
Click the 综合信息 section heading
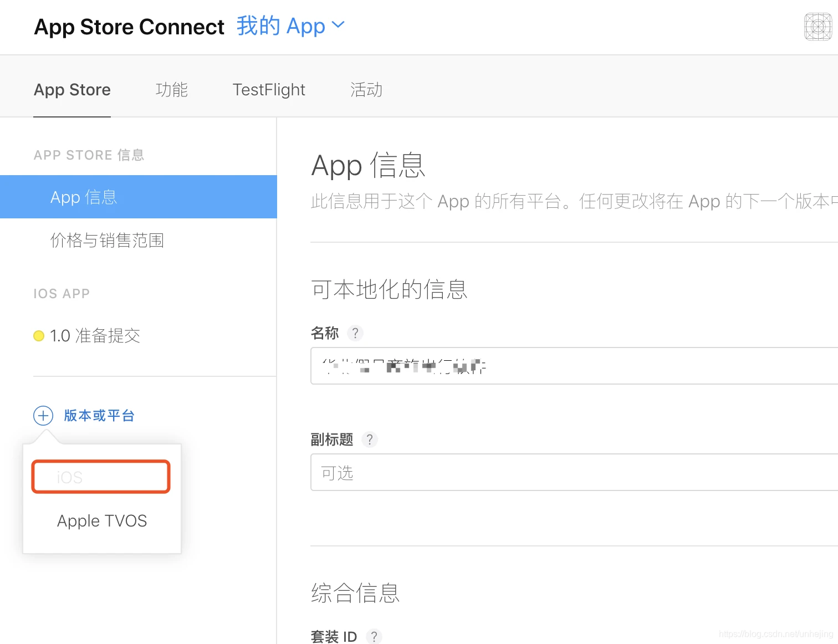click(x=355, y=593)
